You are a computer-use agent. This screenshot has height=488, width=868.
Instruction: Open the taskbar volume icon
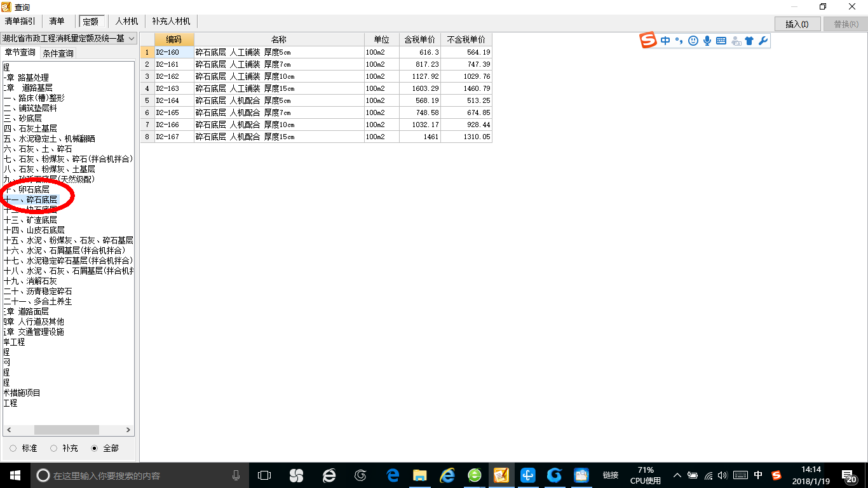(x=722, y=475)
